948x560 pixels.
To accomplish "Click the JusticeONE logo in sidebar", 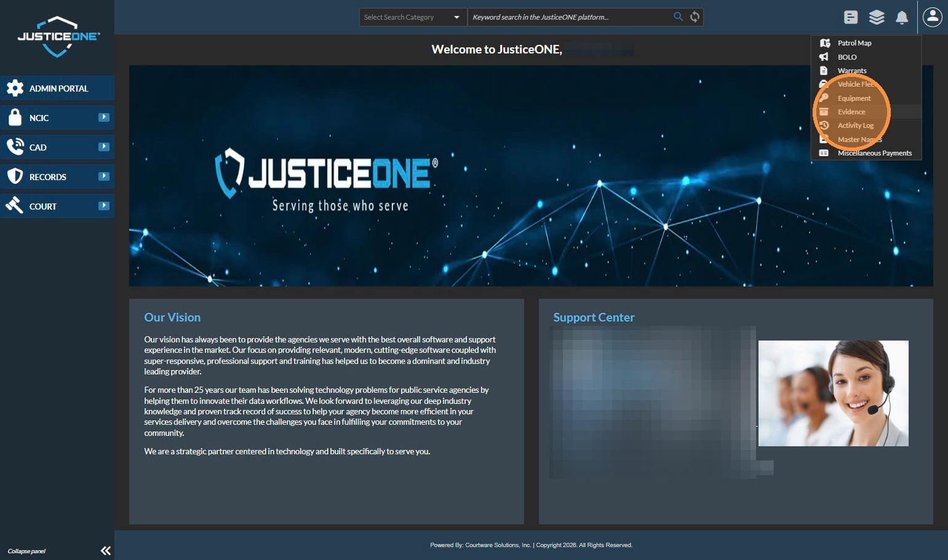I will pyautogui.click(x=58, y=37).
